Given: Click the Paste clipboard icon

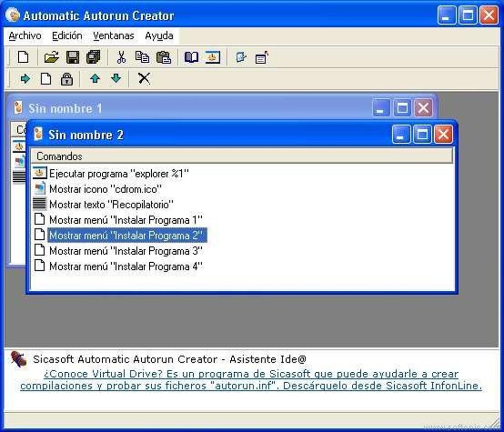Looking at the screenshot, I should pyautogui.click(x=163, y=57).
